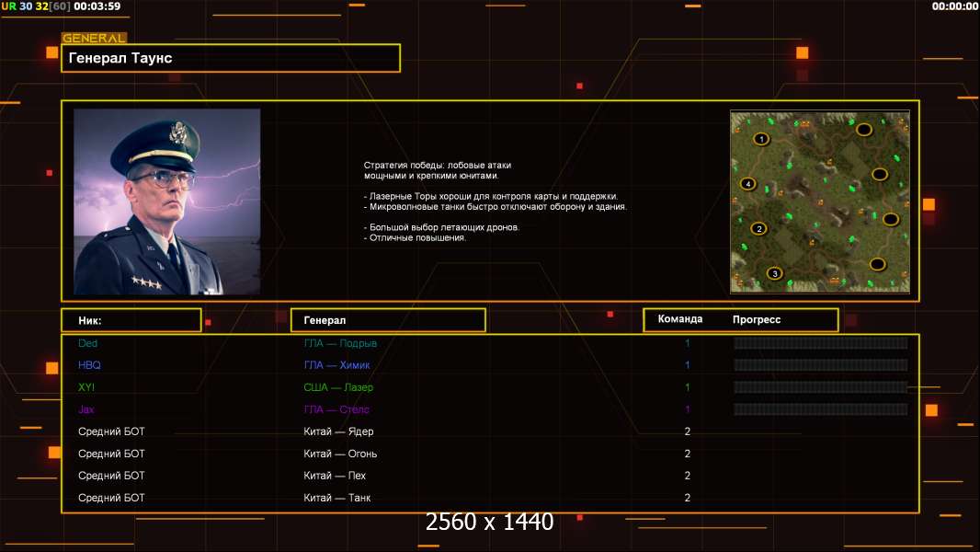Select player HBQ in the list
Image resolution: width=980 pixels, height=552 pixels.
[x=89, y=365]
